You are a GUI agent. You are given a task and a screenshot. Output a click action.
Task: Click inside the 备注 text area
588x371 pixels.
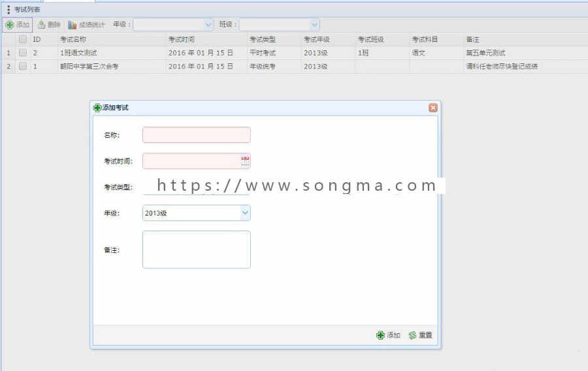coord(197,250)
